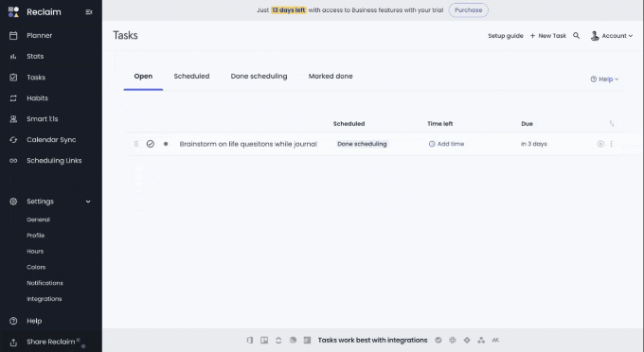Screen dimensions: 644x352
Task: Click the ClickUp chevrons integration icon
Action: tap(278, 340)
